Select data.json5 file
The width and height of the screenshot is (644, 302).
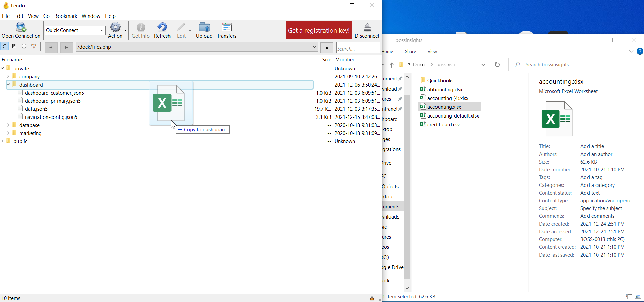tap(36, 109)
